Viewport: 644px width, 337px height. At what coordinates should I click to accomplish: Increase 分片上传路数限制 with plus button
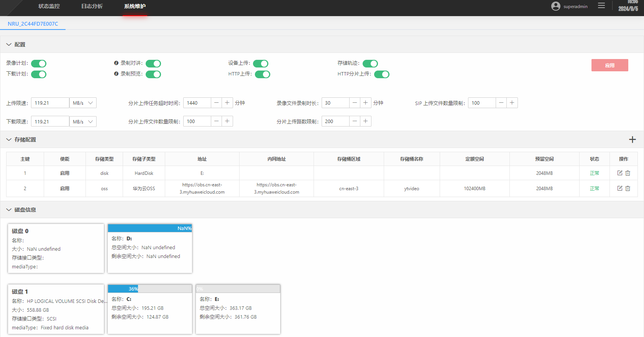click(x=366, y=121)
